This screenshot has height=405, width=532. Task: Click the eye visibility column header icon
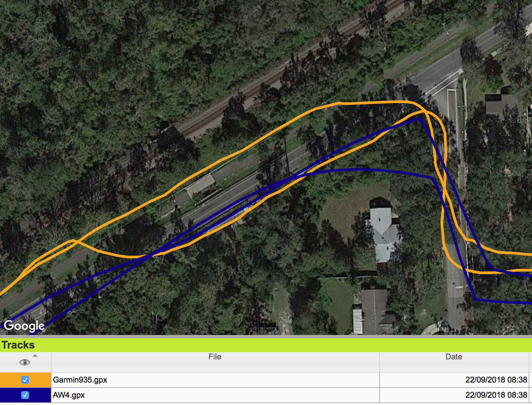pyautogui.click(x=25, y=362)
